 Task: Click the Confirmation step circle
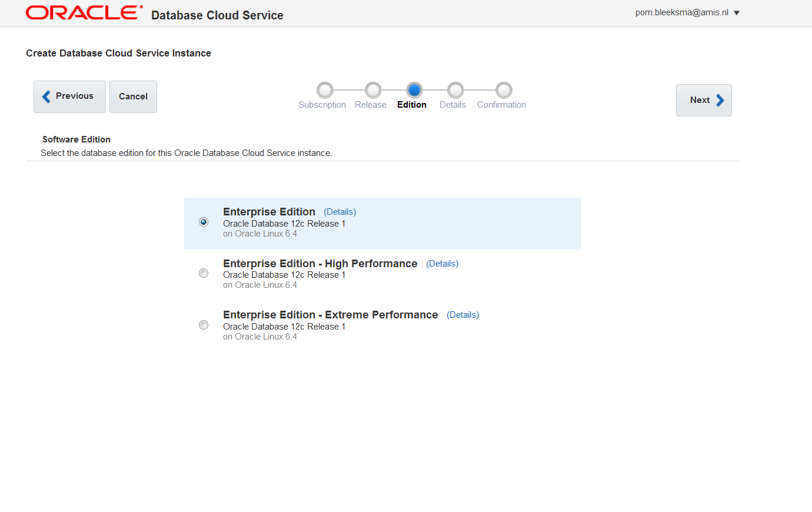point(504,90)
